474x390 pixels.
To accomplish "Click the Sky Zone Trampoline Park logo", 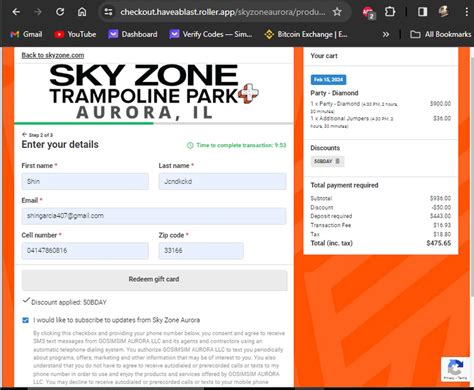I will [154, 92].
